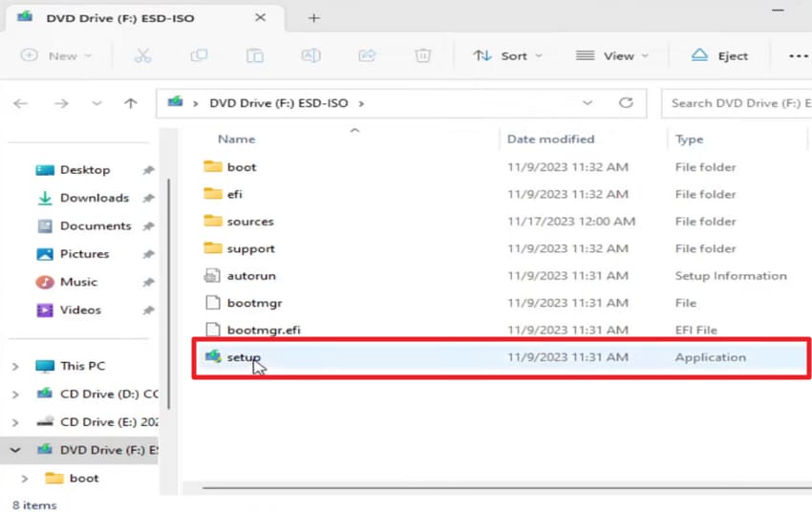Viewport: 812px width, 512px height.
Task: Select the sources folder icon
Action: 212,221
